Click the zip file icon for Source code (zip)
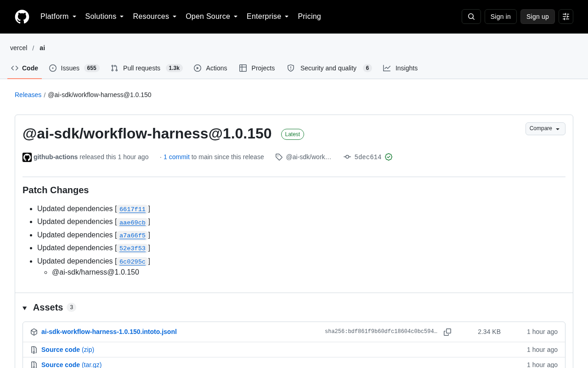This screenshot has width=588, height=368. point(34,350)
